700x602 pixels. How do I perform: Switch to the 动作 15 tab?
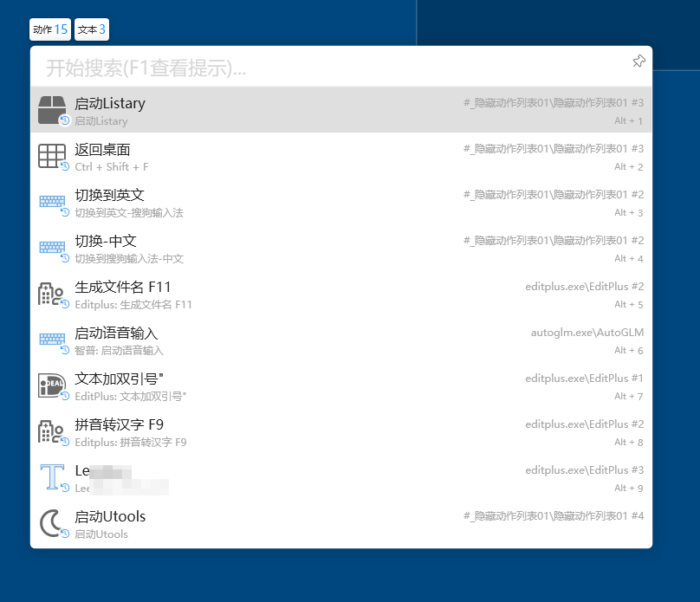pyautogui.click(x=50, y=29)
